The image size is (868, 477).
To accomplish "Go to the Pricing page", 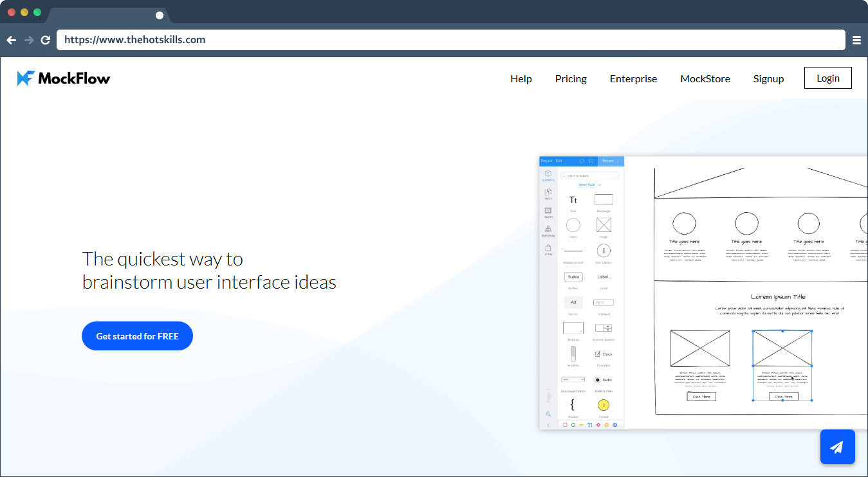I will tap(571, 78).
